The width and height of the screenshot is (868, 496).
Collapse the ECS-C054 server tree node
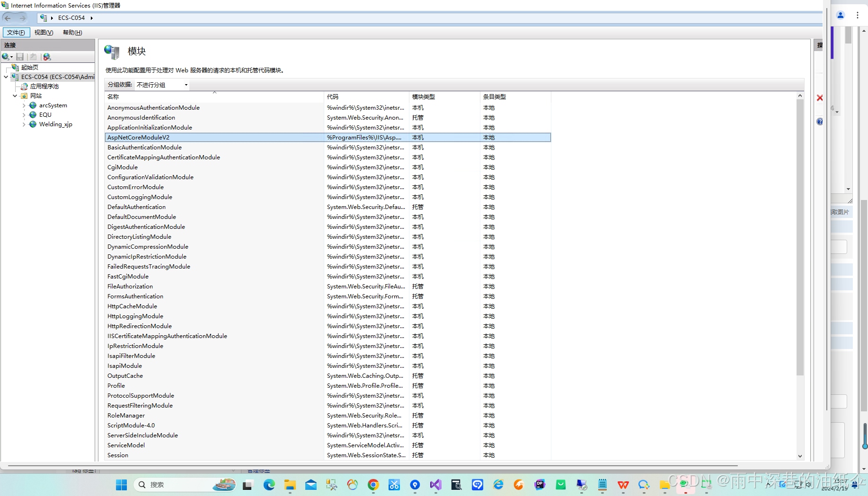click(x=6, y=77)
